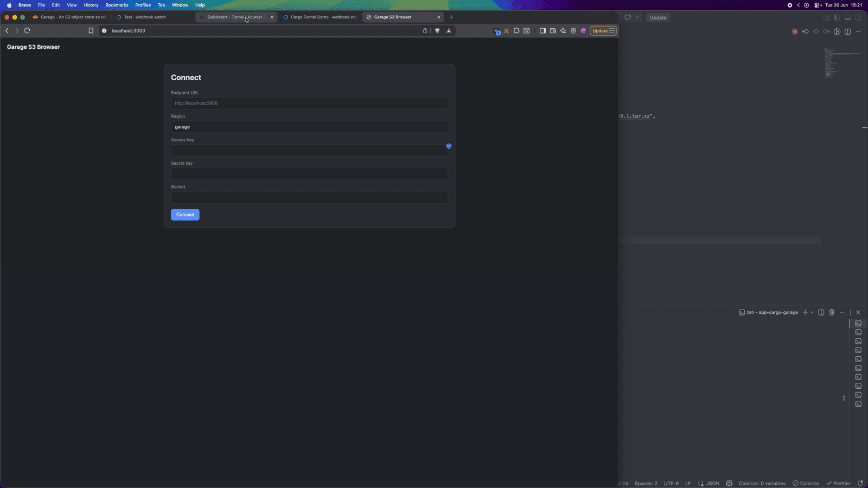Click the Colorize status bar button
Image resolution: width=868 pixels, height=488 pixels.
[806, 483]
